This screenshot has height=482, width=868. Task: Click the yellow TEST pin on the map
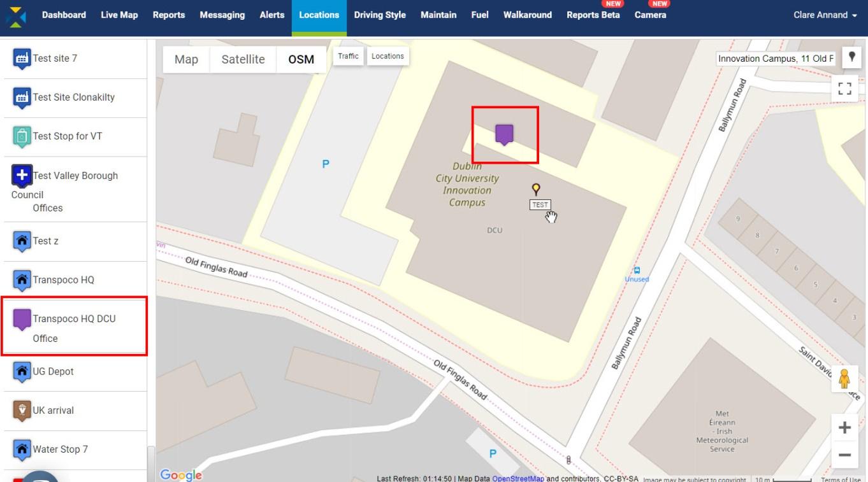pyautogui.click(x=536, y=189)
